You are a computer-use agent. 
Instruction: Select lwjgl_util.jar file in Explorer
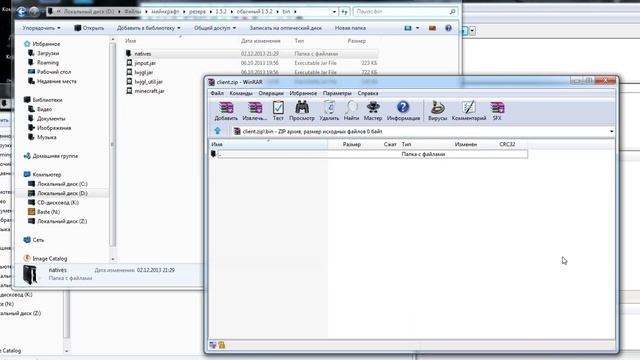149,82
